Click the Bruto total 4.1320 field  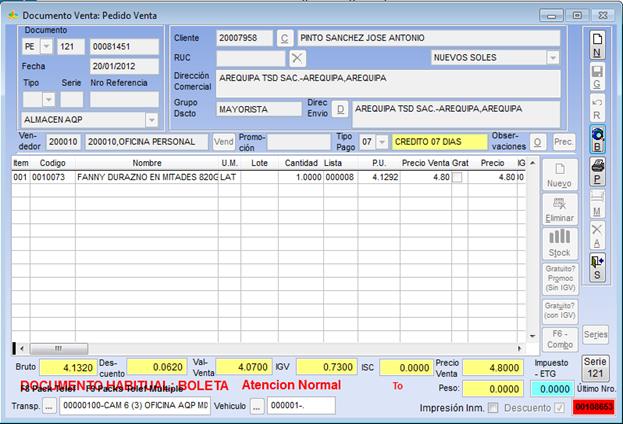[68, 367]
